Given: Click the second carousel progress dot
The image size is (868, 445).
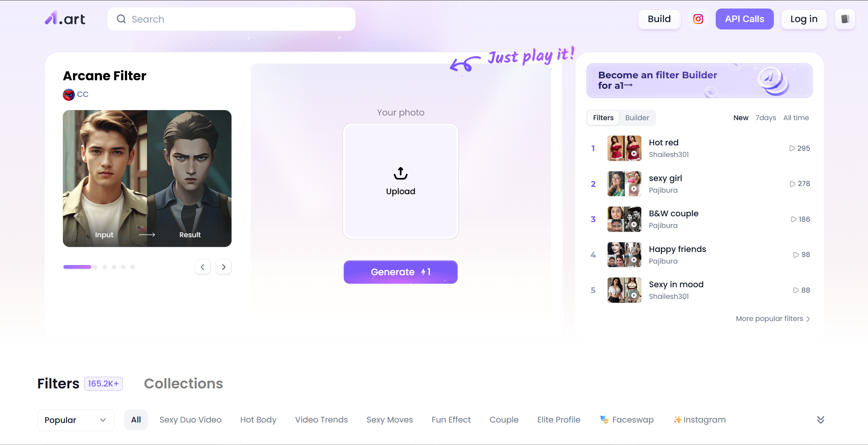Looking at the screenshot, I should point(105,267).
